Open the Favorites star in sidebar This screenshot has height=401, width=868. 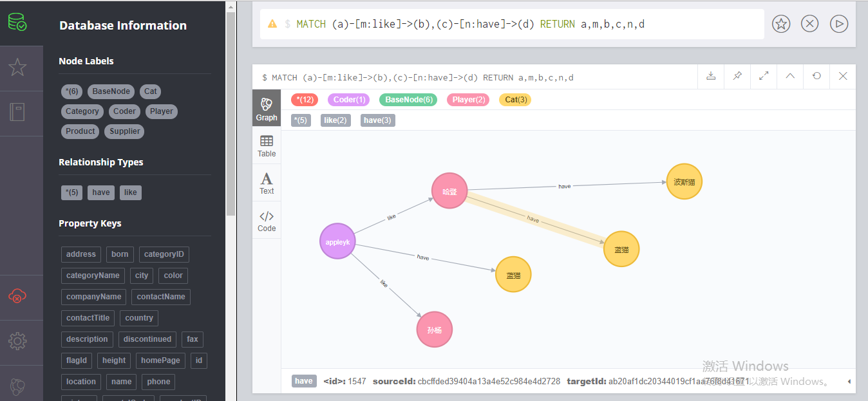click(x=19, y=66)
